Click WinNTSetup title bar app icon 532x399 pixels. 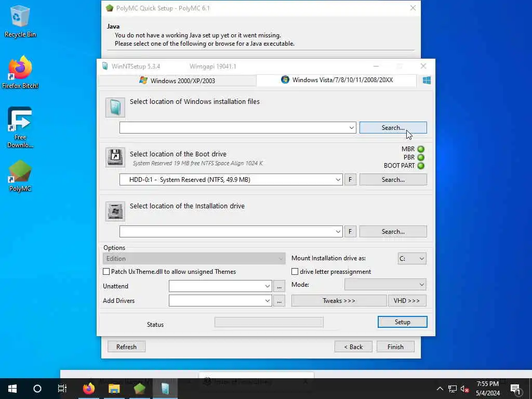[x=105, y=66]
